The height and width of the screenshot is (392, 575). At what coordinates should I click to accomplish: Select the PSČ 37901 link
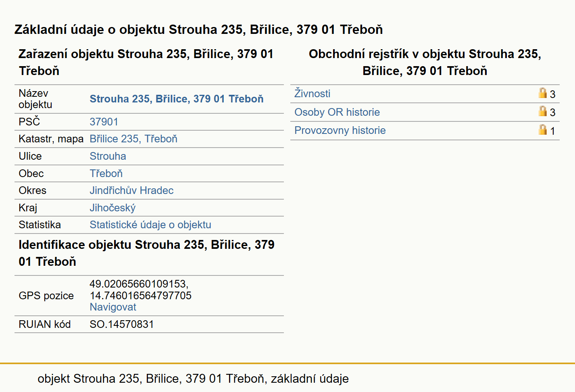[104, 122]
